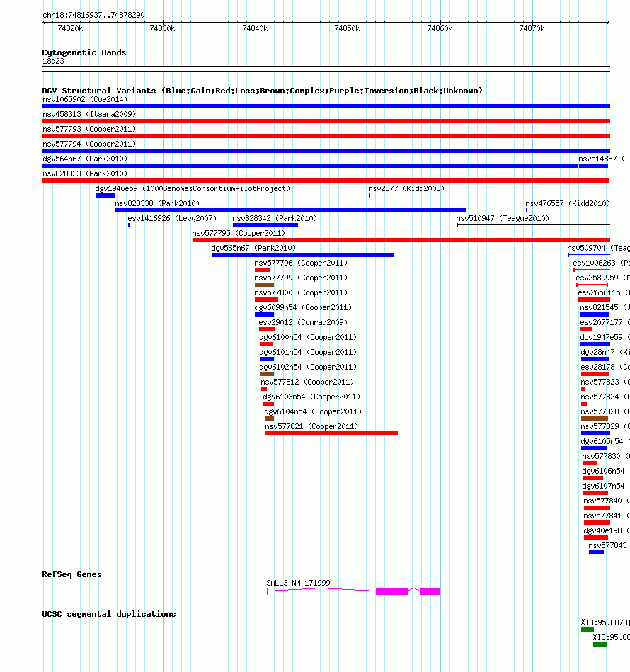Click the nsv476557 (Kidd2010) label
This screenshot has height=672, width=630.
(x=568, y=203)
